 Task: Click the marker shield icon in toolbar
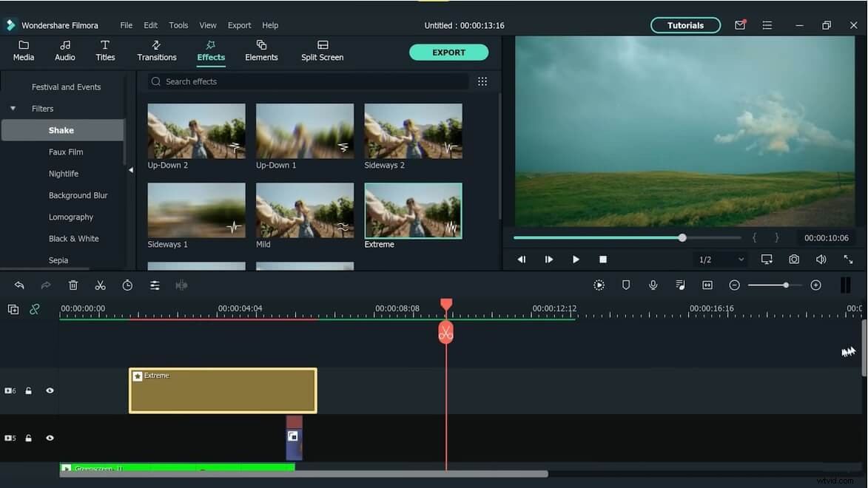[x=626, y=285]
